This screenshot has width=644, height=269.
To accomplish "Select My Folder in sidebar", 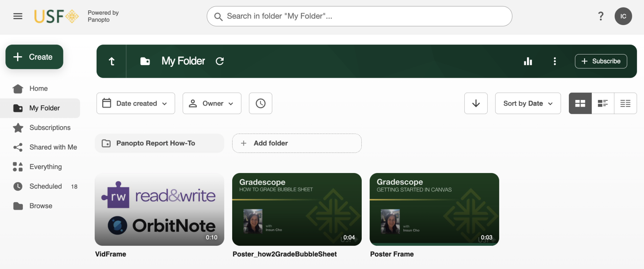I will tap(40, 108).
